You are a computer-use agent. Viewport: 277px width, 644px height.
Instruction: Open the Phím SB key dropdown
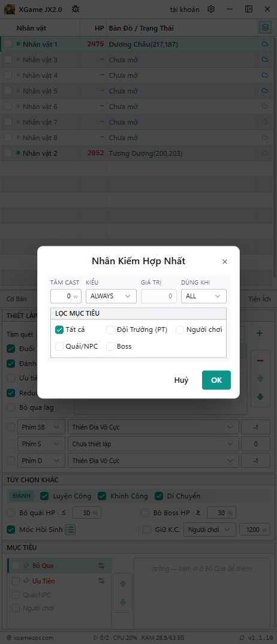pyautogui.click(x=41, y=427)
